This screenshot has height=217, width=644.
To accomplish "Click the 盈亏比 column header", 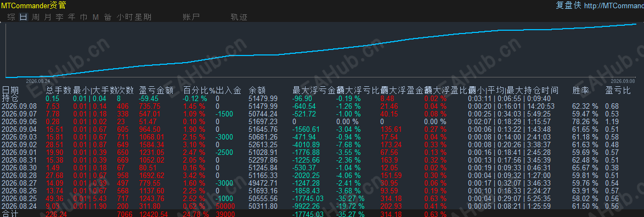I will (618, 90).
